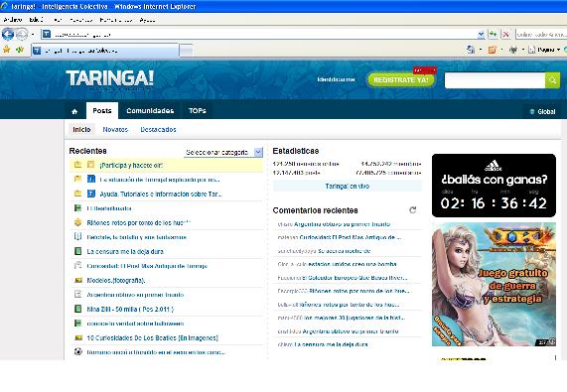Click the Immortal King game advertisement

[x=494, y=285]
